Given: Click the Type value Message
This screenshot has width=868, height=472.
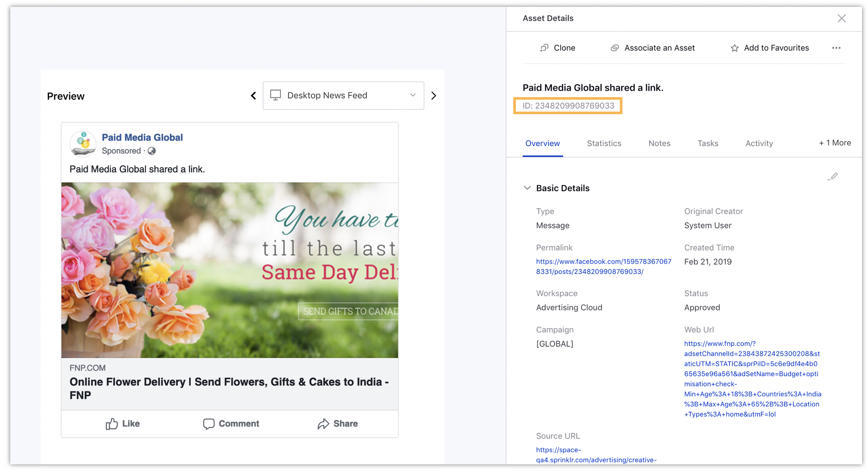Looking at the screenshot, I should coord(553,225).
